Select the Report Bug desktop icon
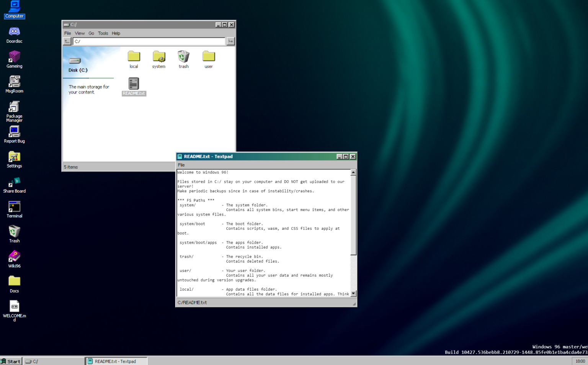The width and height of the screenshot is (588, 365). tap(14, 135)
